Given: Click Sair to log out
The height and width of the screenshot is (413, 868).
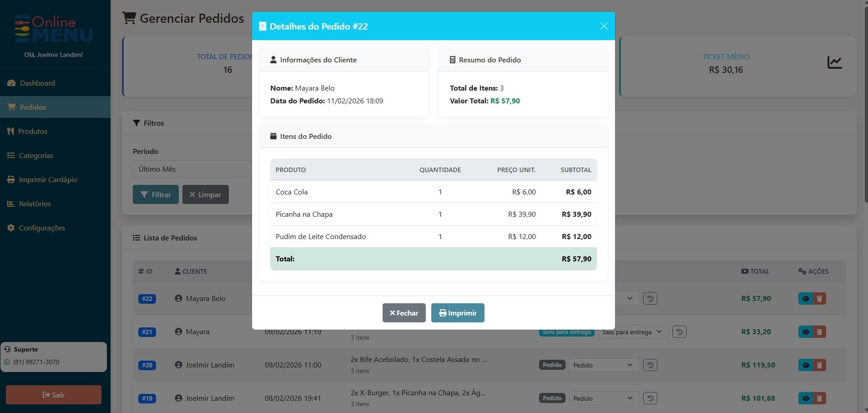Looking at the screenshot, I should [x=54, y=394].
